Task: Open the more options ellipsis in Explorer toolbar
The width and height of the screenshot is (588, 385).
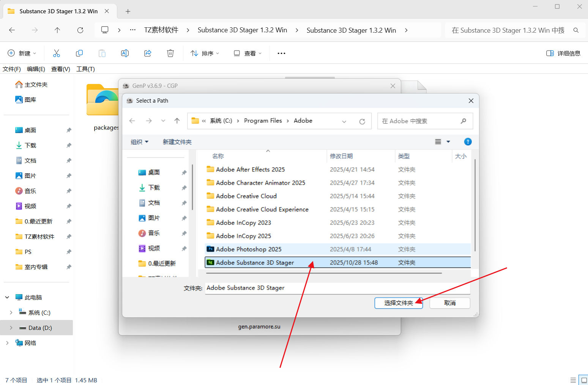Action: pos(281,53)
